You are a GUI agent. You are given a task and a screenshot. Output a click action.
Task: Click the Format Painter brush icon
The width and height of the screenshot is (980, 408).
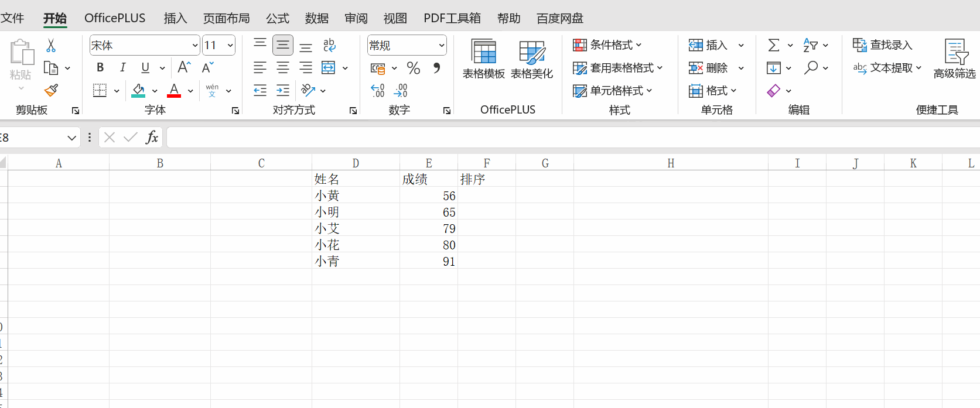pyautogui.click(x=51, y=90)
